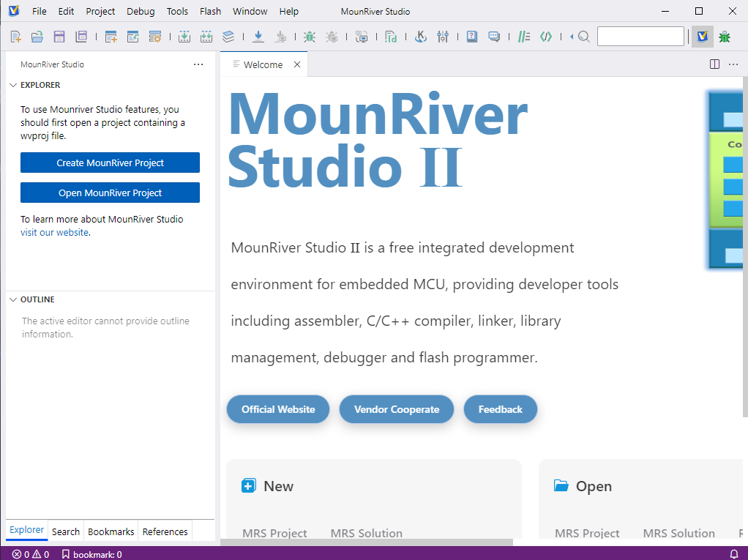Image resolution: width=748 pixels, height=560 pixels.
Task: Open the File menu
Action: (x=39, y=12)
